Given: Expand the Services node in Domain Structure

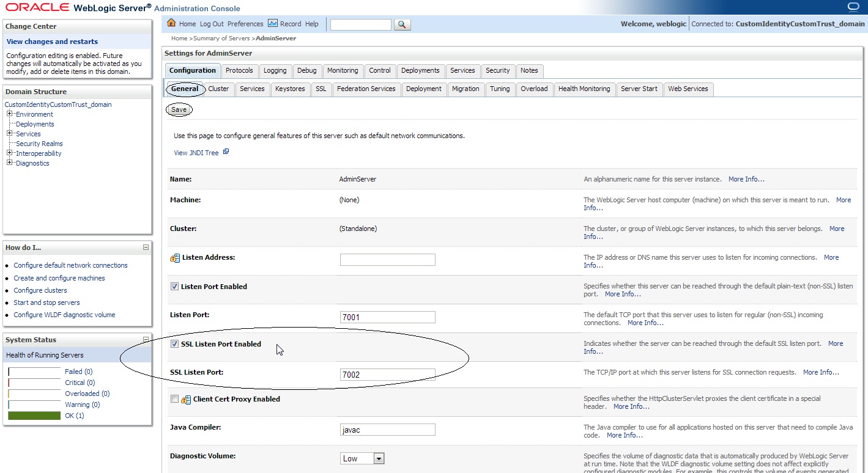Looking at the screenshot, I should [10, 134].
